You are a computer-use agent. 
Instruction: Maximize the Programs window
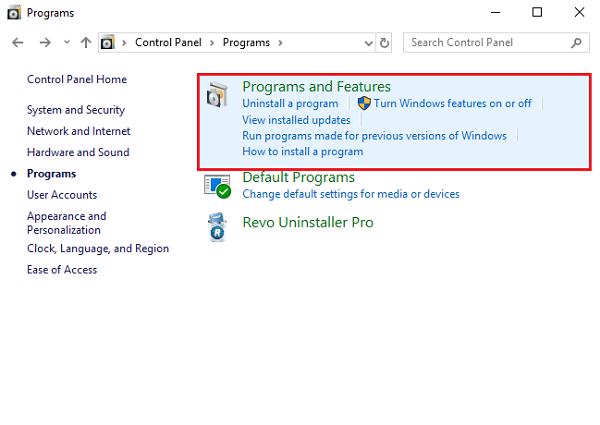coord(537,12)
